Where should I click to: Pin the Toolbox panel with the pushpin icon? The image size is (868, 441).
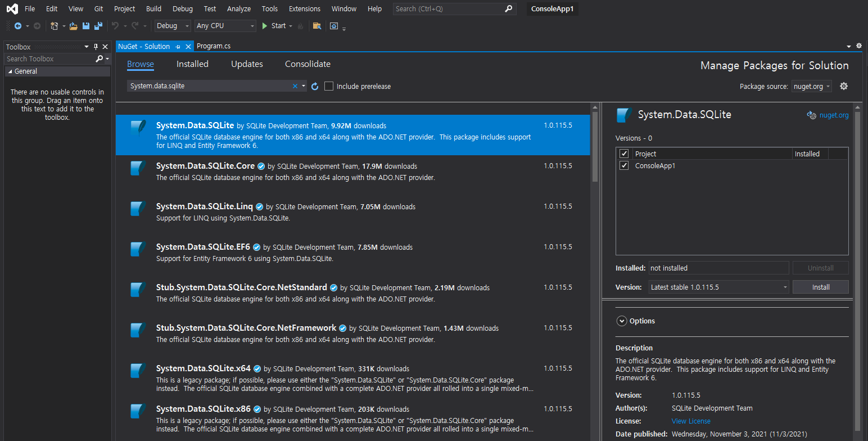(96, 47)
